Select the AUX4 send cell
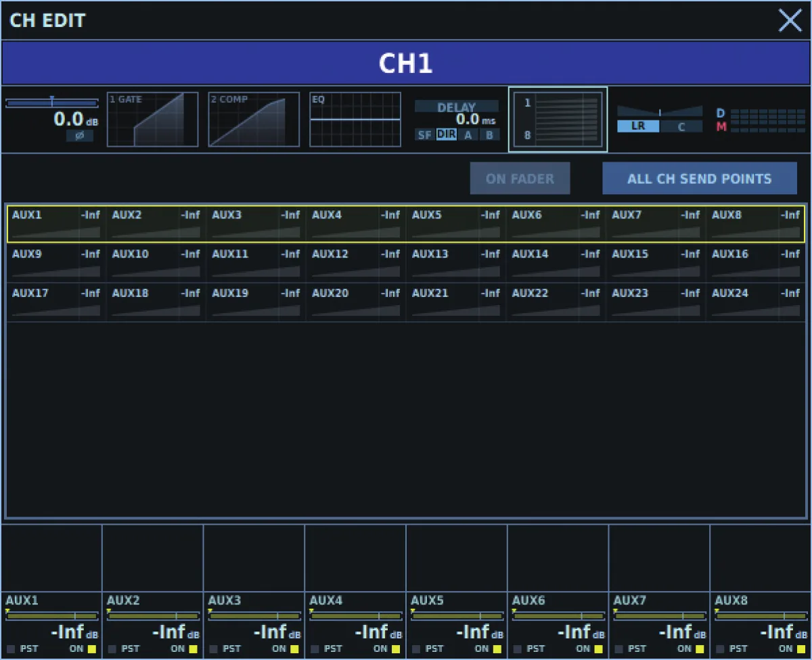Screen dimensions: 812x660 [x=356, y=224]
